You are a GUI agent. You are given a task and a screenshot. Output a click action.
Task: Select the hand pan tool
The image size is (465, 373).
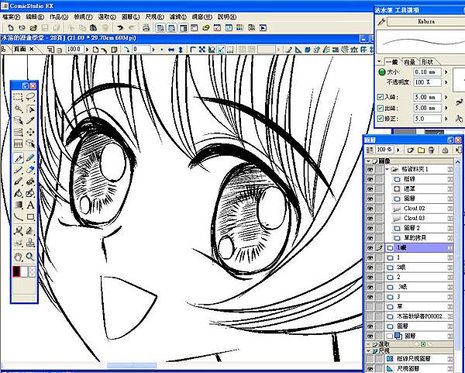(18, 256)
